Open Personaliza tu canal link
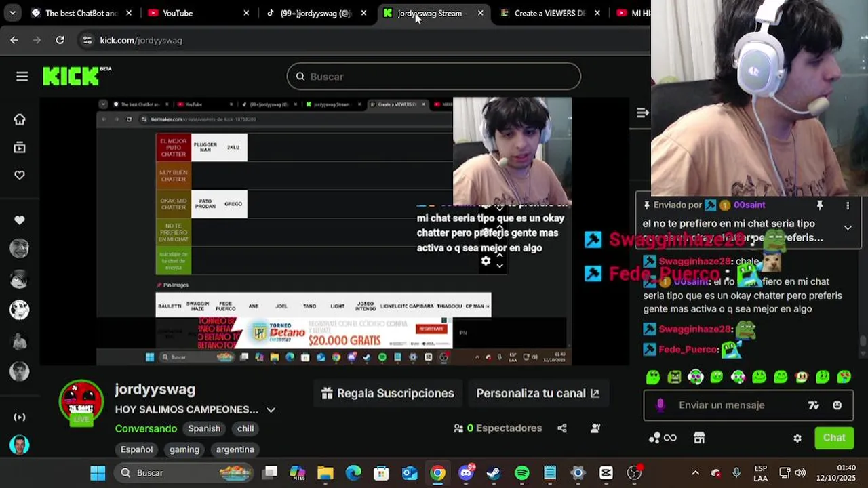The image size is (868, 488). pyautogui.click(x=538, y=393)
